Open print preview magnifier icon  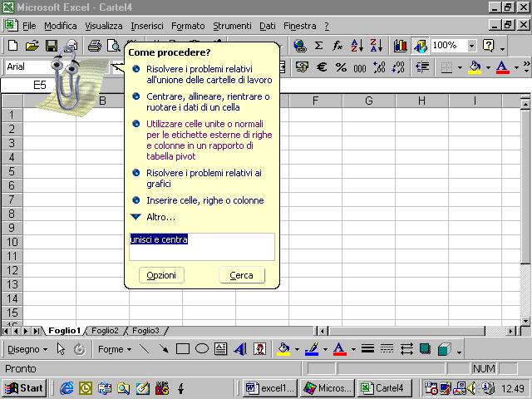click(x=114, y=46)
